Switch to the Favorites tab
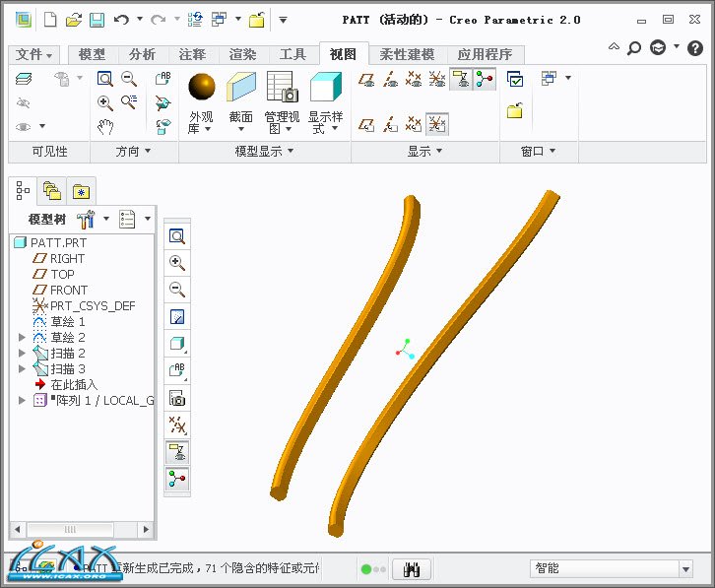Image resolution: width=715 pixels, height=588 pixels. pos(81,191)
